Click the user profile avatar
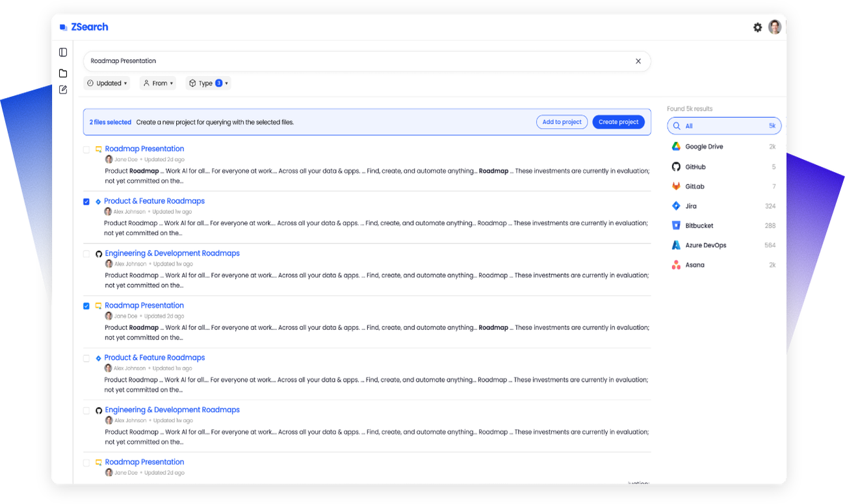 click(774, 27)
